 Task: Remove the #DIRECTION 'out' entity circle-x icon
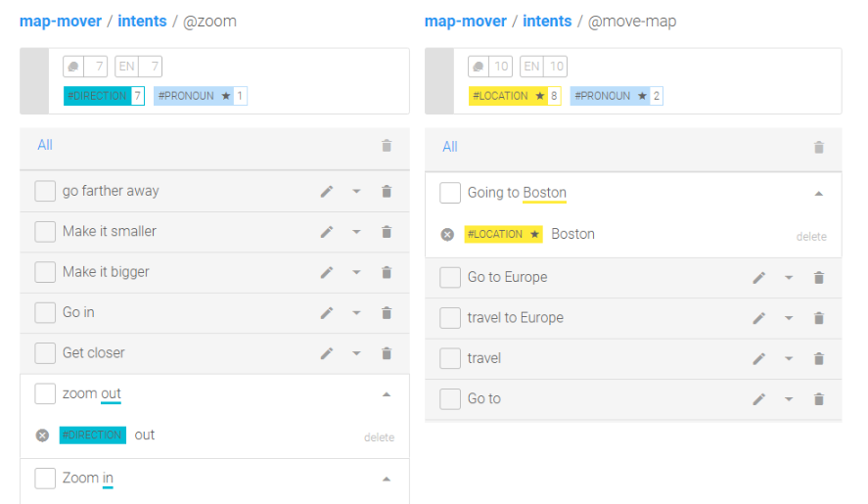(x=43, y=435)
